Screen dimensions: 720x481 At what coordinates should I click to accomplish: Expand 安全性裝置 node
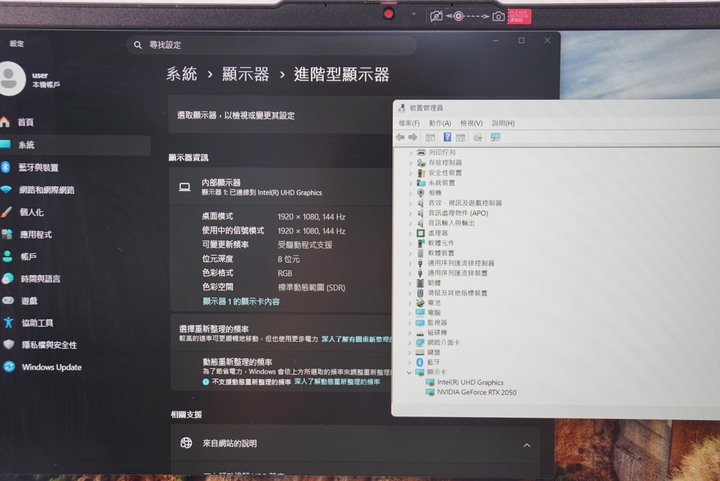[411, 173]
